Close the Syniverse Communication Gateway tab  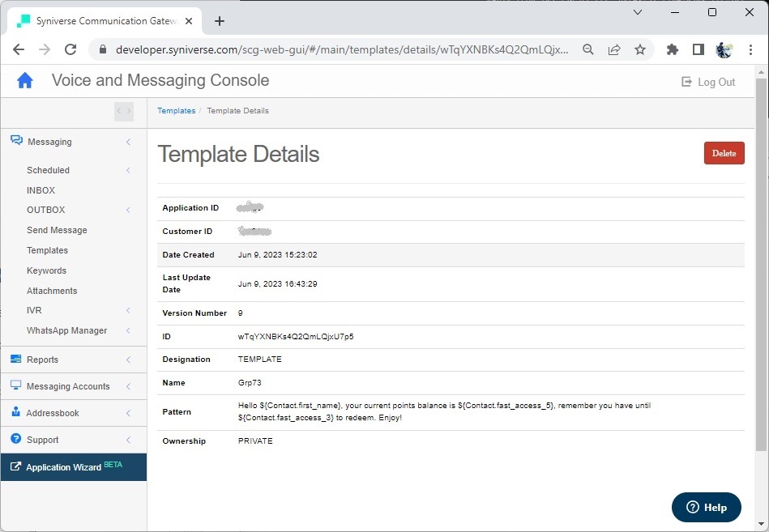point(189,21)
